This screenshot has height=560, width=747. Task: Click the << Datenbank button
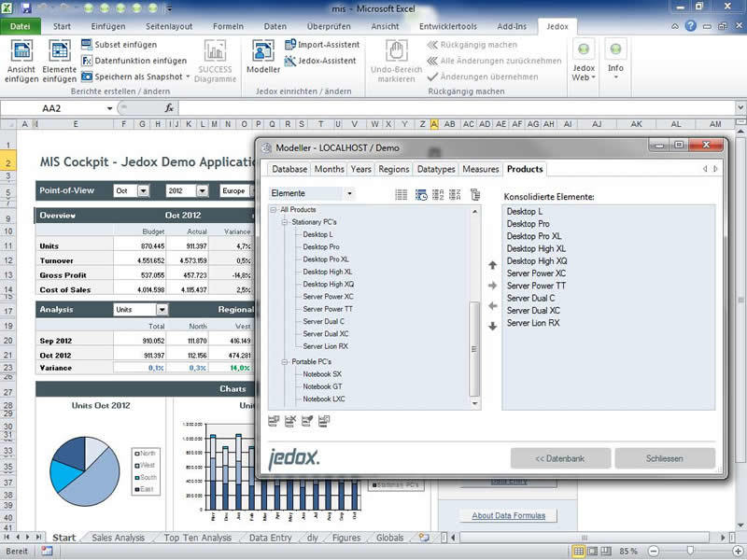560,458
